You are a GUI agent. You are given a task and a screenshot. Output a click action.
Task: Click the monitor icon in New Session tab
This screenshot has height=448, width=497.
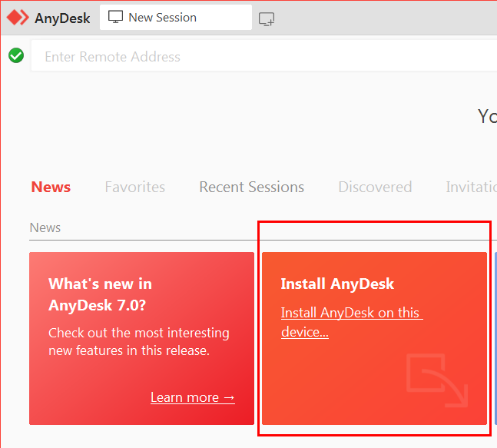click(115, 17)
